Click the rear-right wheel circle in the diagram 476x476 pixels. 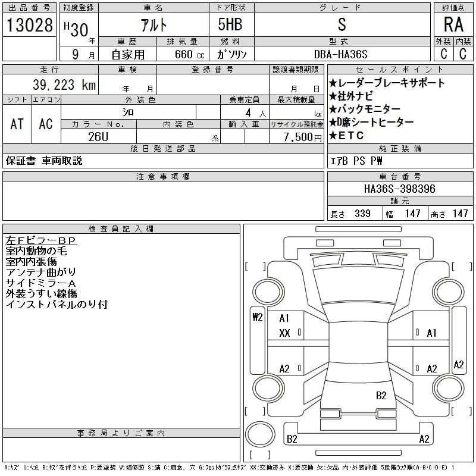pyautogui.click(x=446, y=389)
